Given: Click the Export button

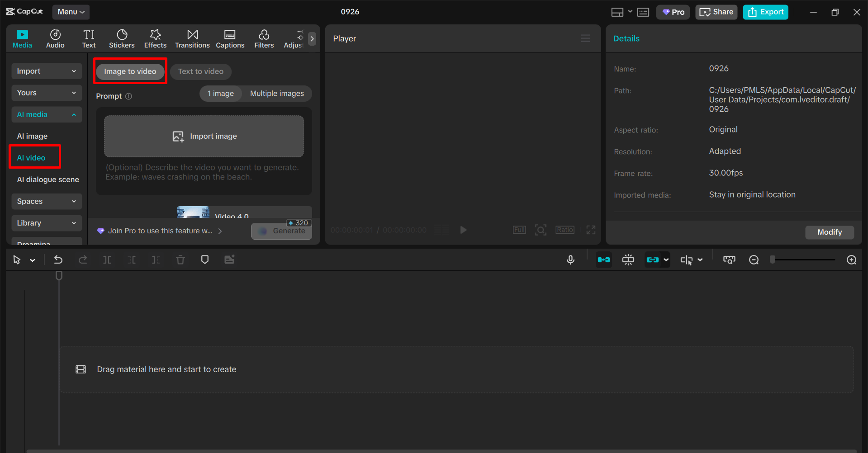Looking at the screenshot, I should point(765,12).
